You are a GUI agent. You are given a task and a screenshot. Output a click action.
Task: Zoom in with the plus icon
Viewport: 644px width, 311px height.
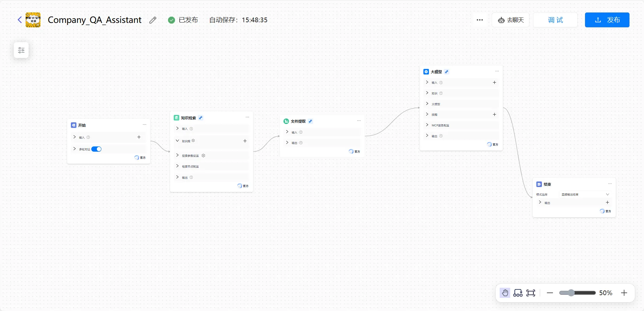click(624, 293)
